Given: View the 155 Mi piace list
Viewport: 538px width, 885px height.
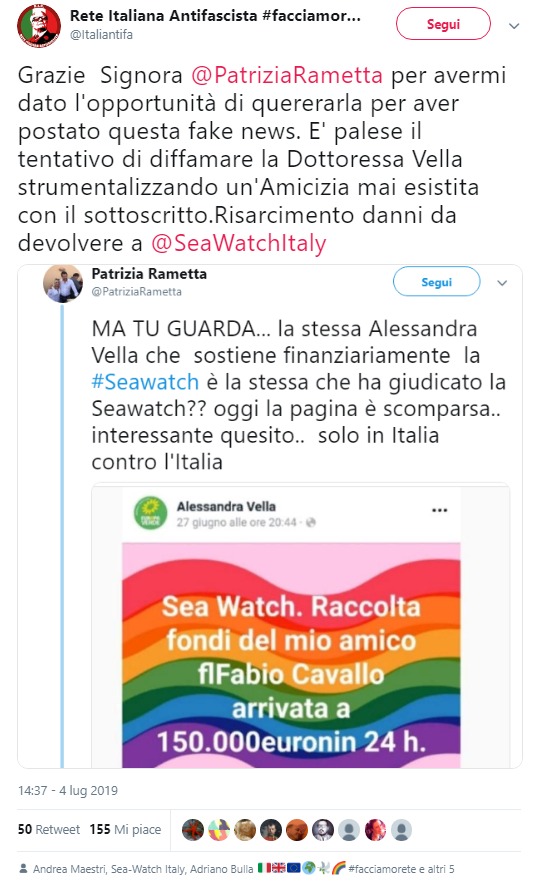Looking at the screenshot, I should (x=125, y=829).
